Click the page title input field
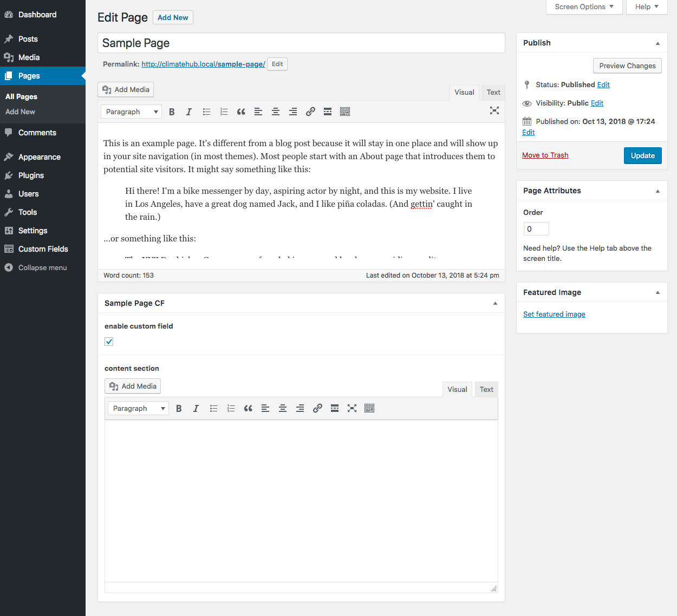677x616 pixels. pos(301,43)
